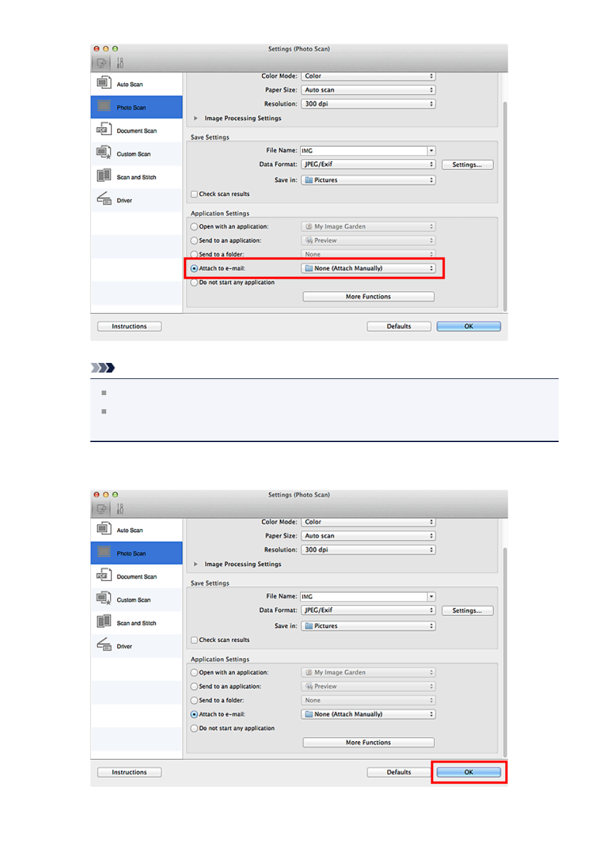Open Save in Pictures dropdown in lower dialog
The width and height of the screenshot is (614, 868).
(368, 626)
